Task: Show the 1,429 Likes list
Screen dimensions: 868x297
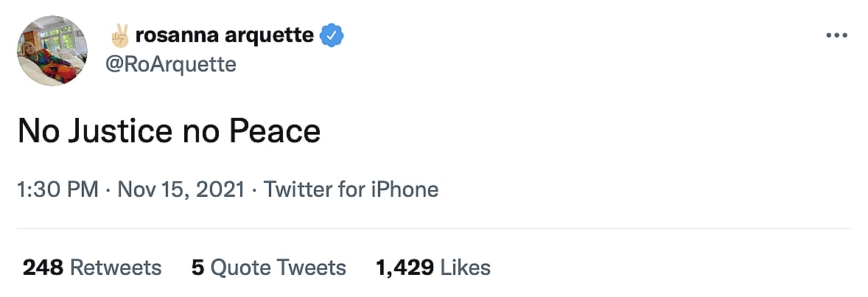Action: pos(433,267)
